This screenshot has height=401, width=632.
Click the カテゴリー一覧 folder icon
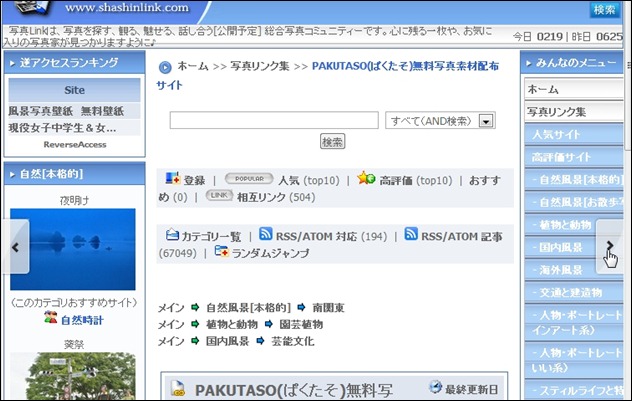pos(172,234)
